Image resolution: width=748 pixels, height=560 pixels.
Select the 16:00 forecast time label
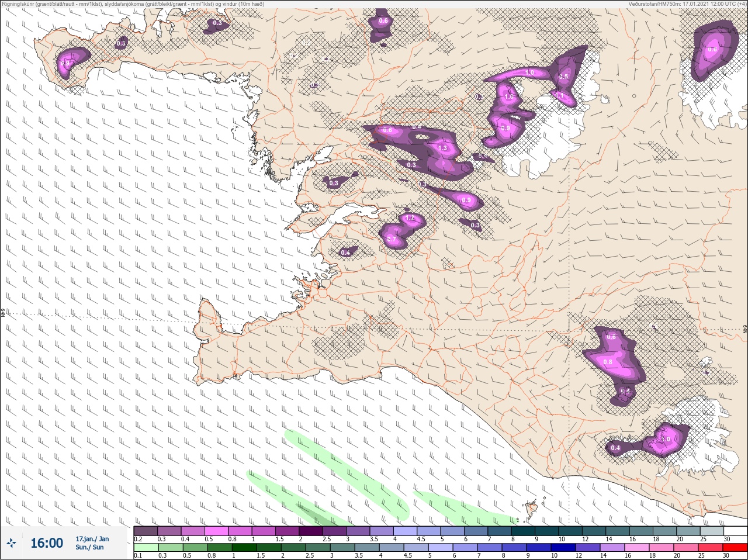tap(47, 543)
